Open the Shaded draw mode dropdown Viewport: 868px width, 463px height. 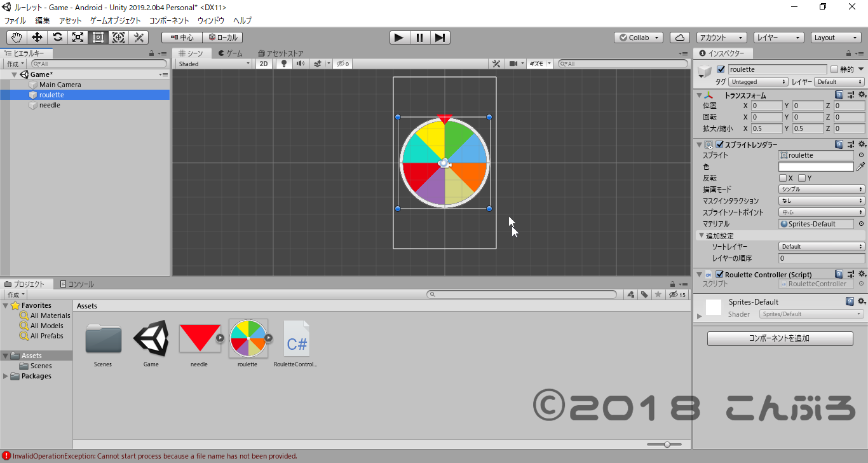click(x=213, y=64)
